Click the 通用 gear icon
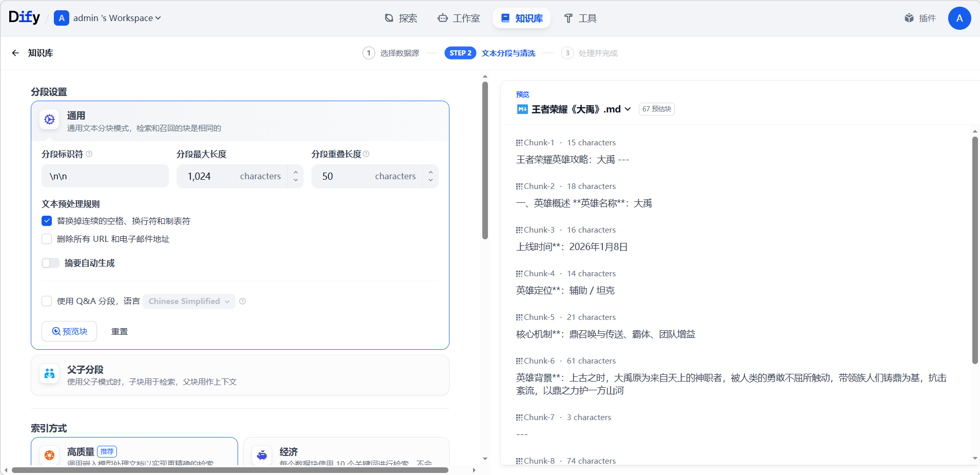This screenshot has width=980, height=475. [49, 119]
